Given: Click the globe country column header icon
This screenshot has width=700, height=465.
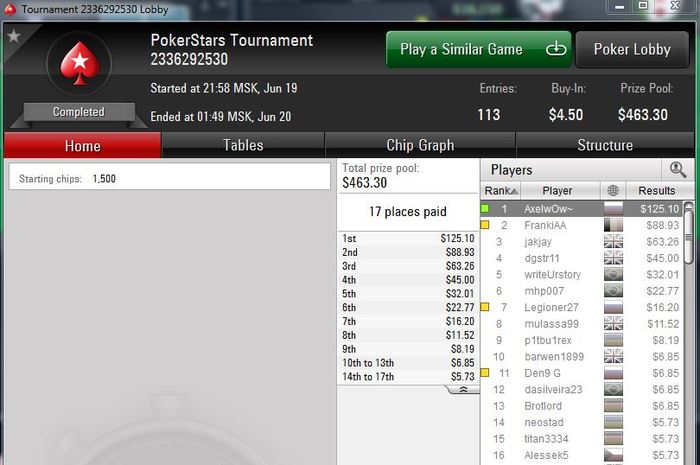Looking at the screenshot, I should [613, 191].
